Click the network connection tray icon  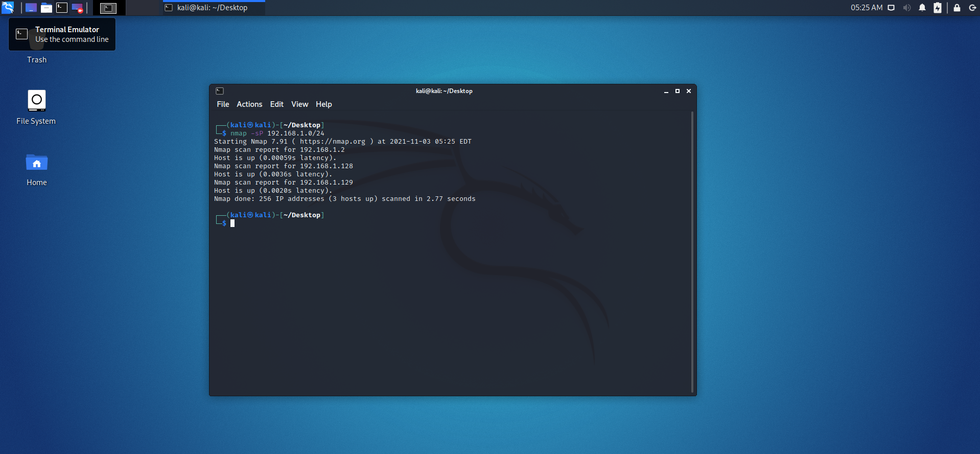tap(891, 8)
